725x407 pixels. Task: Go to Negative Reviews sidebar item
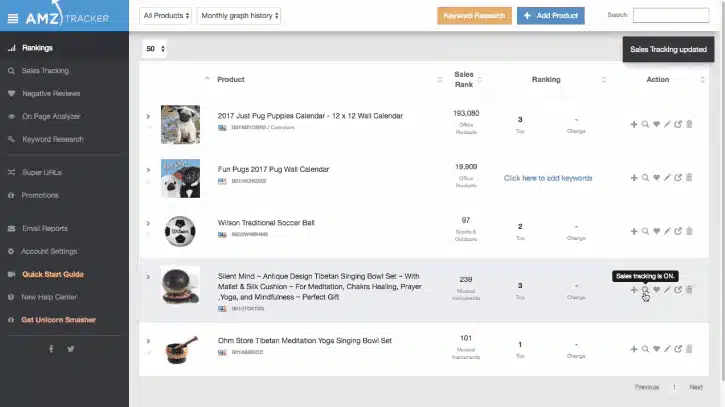point(51,93)
